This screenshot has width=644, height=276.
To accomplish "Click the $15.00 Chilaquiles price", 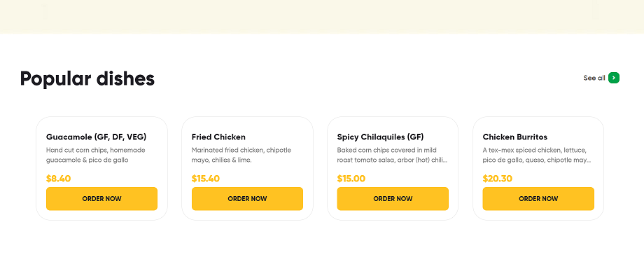I will (351, 179).
